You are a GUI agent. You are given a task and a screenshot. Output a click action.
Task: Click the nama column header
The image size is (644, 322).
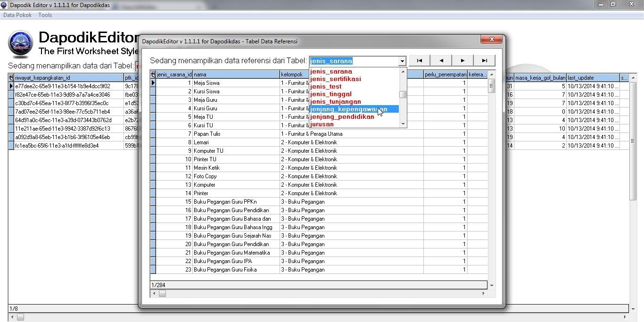pos(236,74)
